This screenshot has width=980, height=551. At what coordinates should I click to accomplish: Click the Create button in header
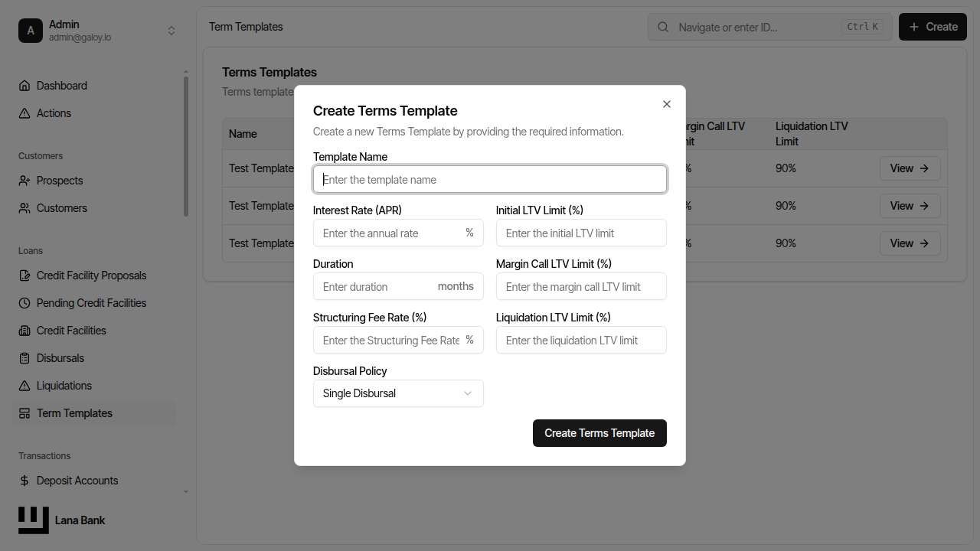tap(933, 27)
